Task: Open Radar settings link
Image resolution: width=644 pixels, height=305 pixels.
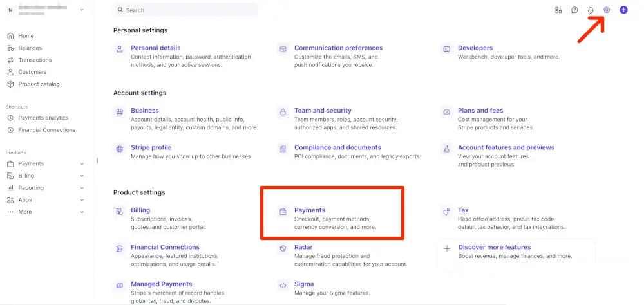Action: pos(303,247)
